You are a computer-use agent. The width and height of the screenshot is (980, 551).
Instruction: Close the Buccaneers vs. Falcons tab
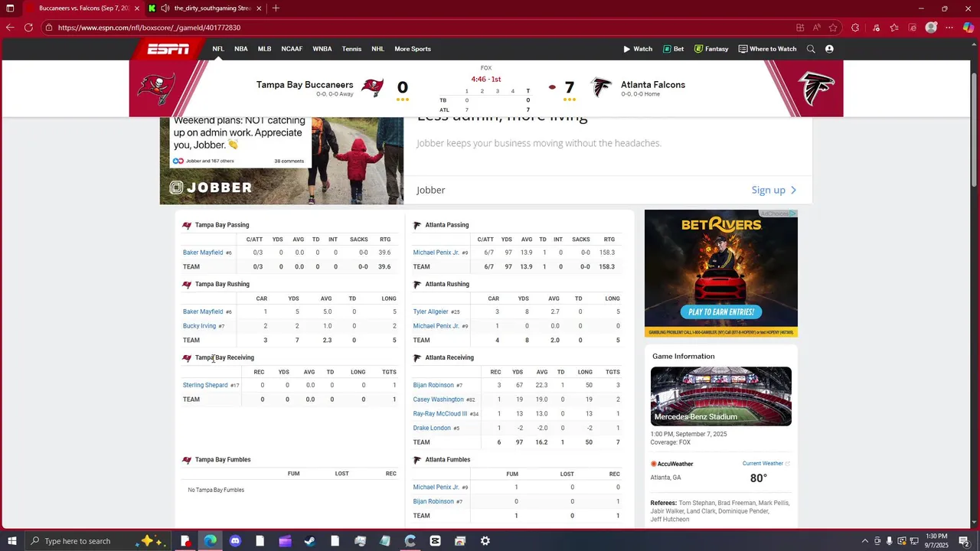click(x=137, y=8)
